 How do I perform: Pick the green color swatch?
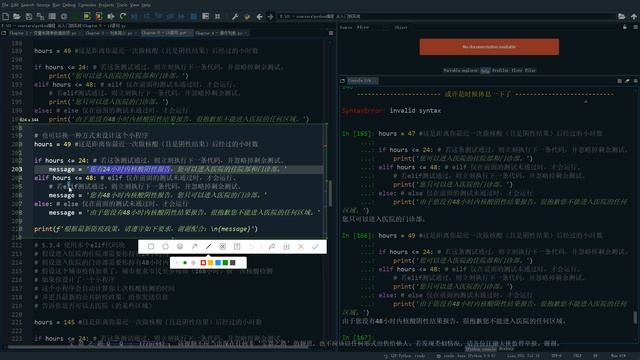coord(225,263)
